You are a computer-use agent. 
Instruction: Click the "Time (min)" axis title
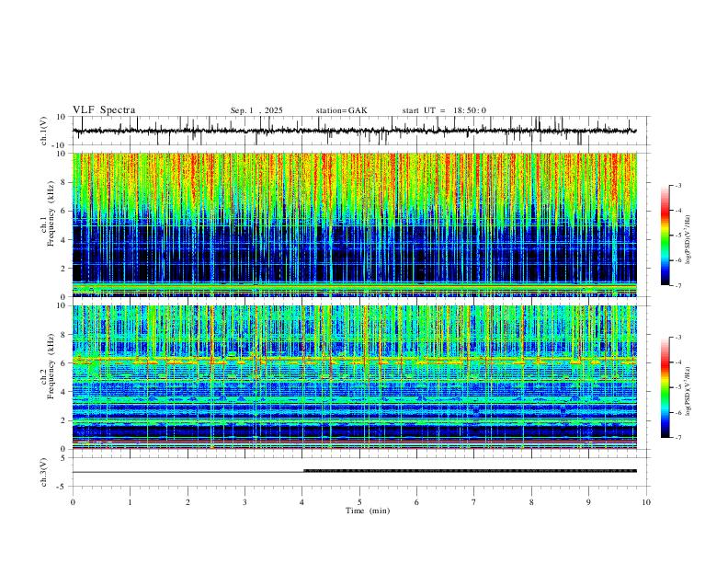coord(368,511)
